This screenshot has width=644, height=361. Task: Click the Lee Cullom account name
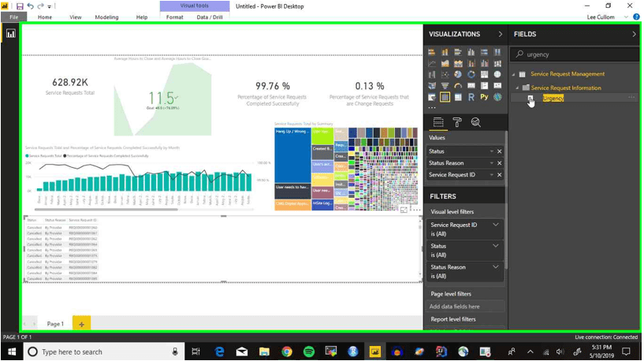click(x=601, y=17)
